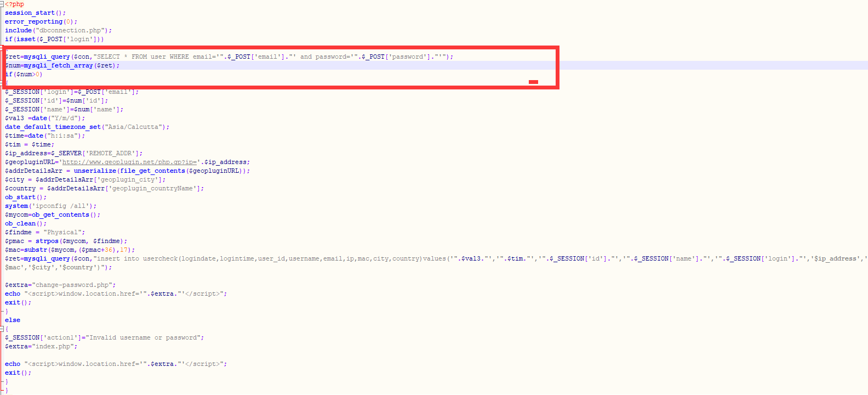The image size is (868, 395).
Task: Click the system('ipconfig /all'); line
Action: tap(51, 206)
